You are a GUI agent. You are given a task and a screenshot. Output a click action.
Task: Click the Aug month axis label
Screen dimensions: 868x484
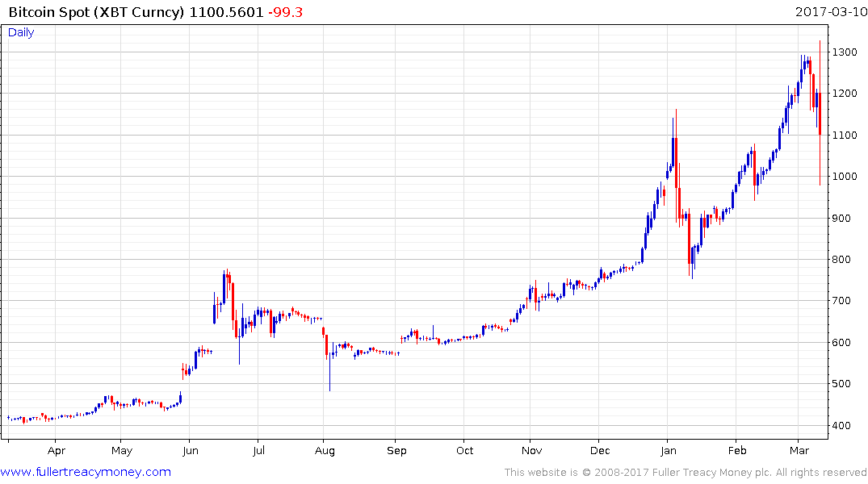pyautogui.click(x=325, y=451)
